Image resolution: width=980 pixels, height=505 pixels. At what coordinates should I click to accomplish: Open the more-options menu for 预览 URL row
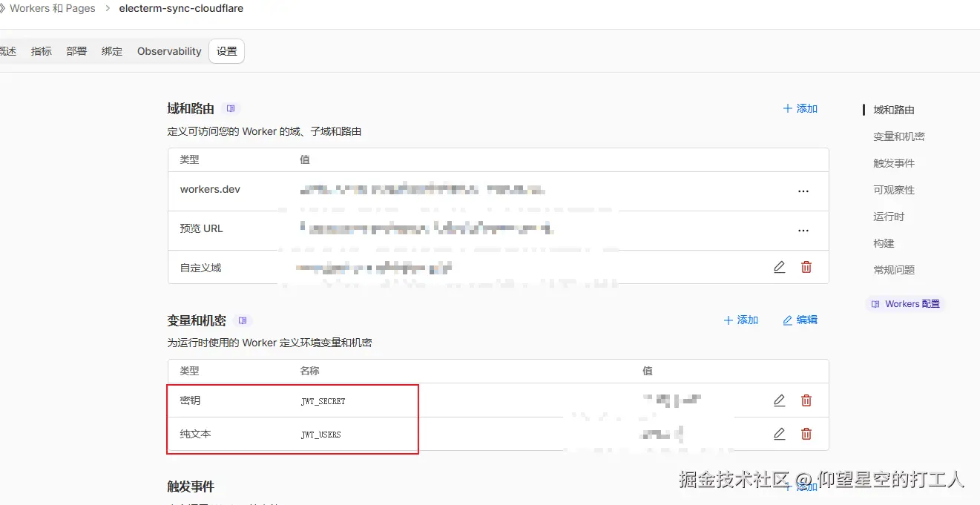pos(803,231)
